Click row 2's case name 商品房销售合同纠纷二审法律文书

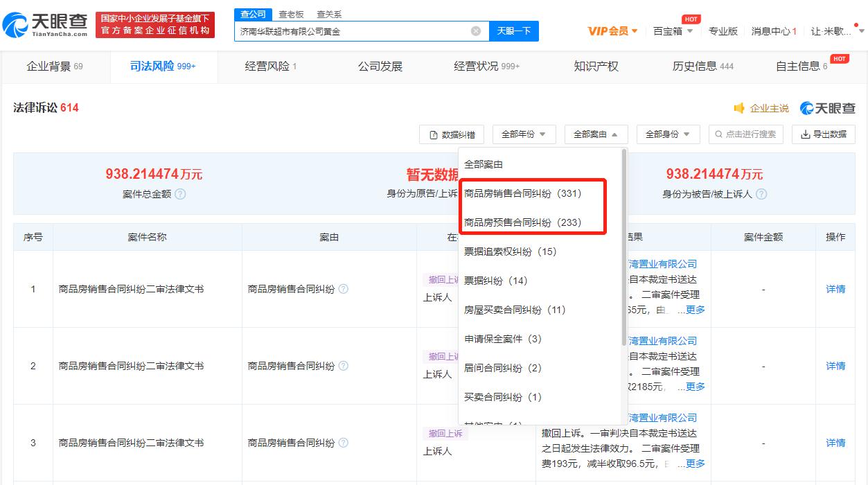(x=131, y=366)
